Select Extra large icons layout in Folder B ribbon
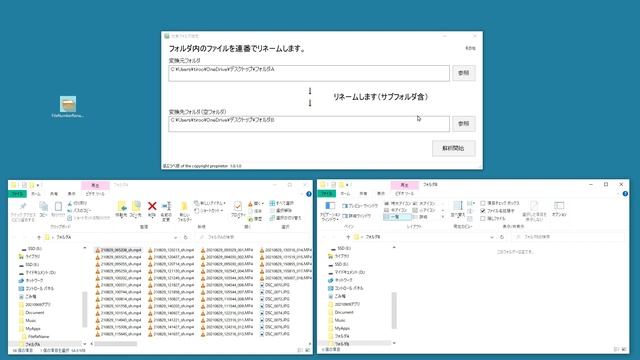This screenshot has height=360, width=640. point(398,203)
